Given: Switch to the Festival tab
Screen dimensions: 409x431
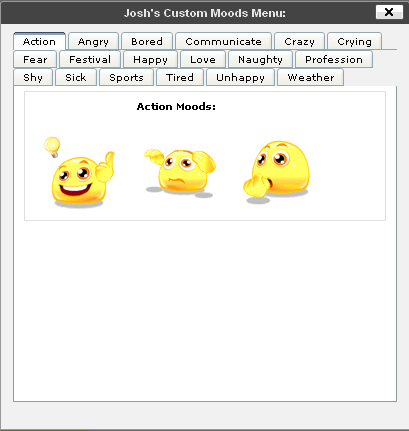Looking at the screenshot, I should (x=90, y=59).
